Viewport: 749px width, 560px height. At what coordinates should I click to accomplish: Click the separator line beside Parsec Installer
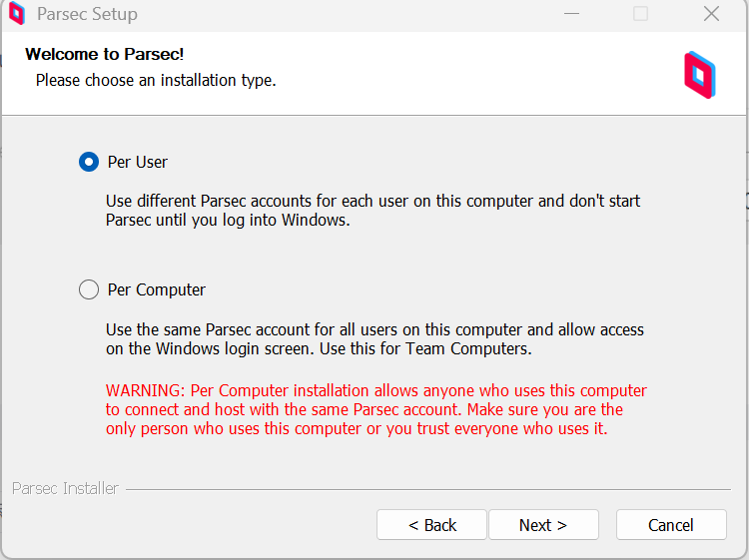pyautogui.click(x=429, y=489)
